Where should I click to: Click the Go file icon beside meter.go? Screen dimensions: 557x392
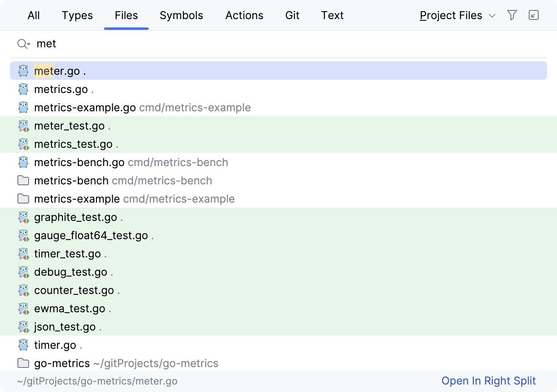[23, 71]
